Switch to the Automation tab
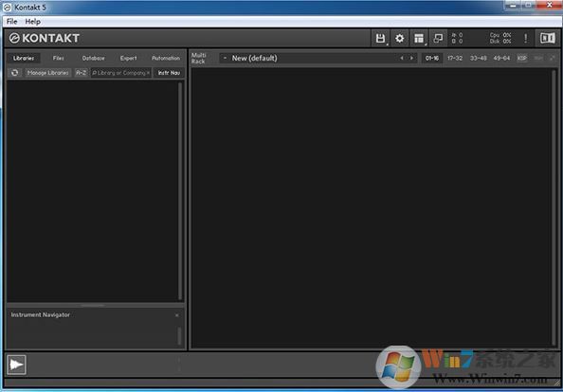Viewport: 563px width, 392px height. (x=166, y=58)
